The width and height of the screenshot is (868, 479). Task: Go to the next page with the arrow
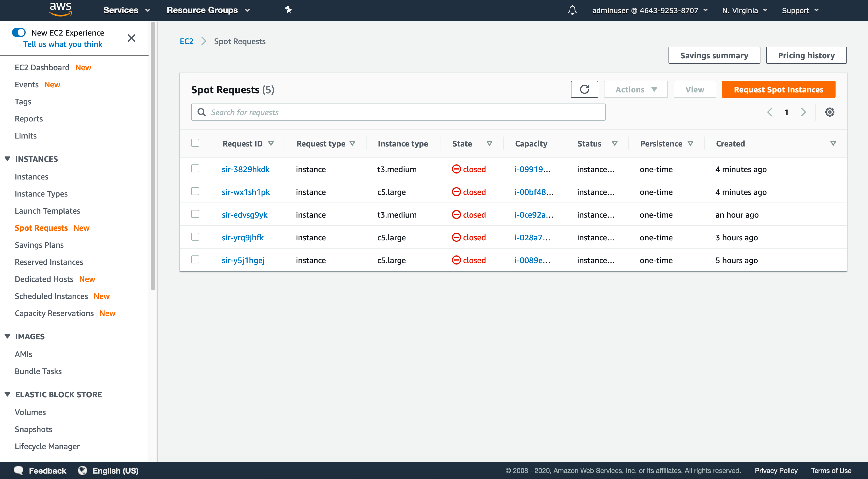tap(804, 112)
